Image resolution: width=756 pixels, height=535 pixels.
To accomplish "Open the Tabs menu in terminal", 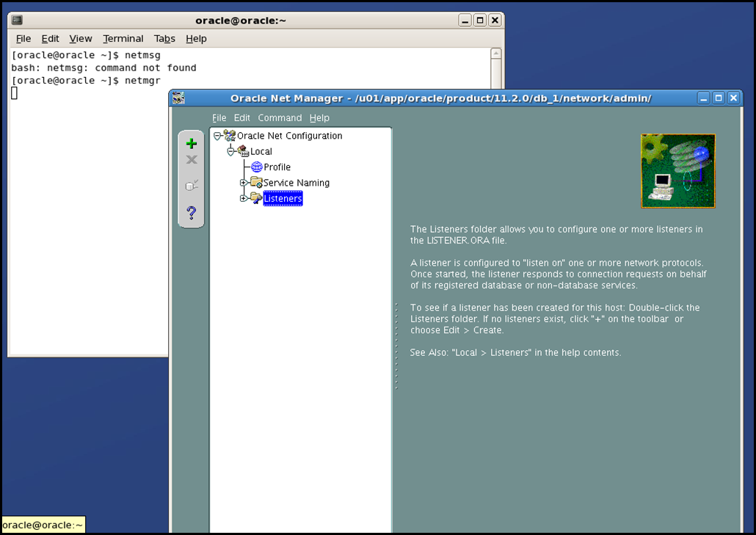I will [x=164, y=39].
